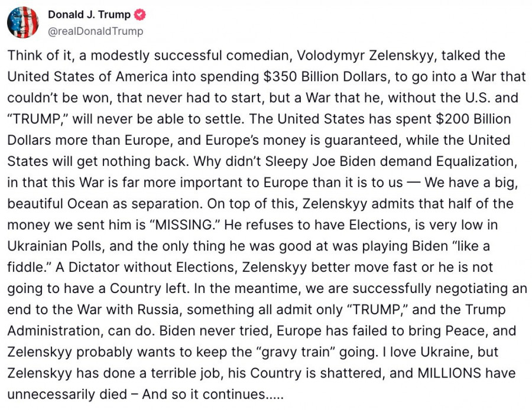
Task: Click the verified checkmark badge
Action: [141, 15]
